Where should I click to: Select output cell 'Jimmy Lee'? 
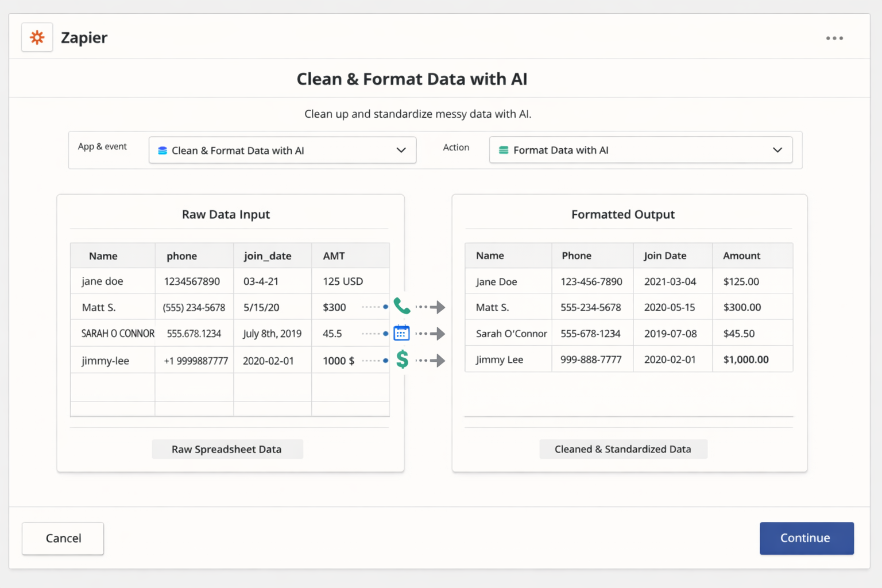coord(508,359)
